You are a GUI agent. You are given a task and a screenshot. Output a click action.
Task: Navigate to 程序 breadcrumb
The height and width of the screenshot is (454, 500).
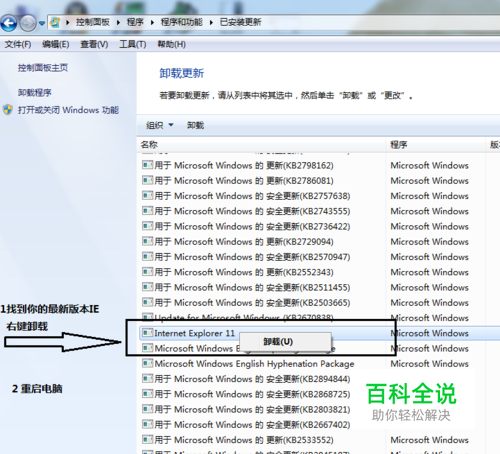tap(135, 22)
